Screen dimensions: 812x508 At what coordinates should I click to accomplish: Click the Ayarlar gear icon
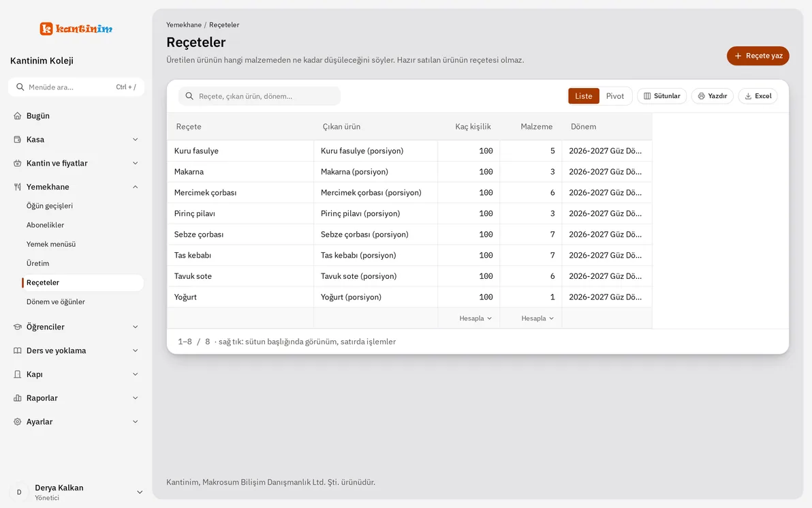pyautogui.click(x=17, y=422)
